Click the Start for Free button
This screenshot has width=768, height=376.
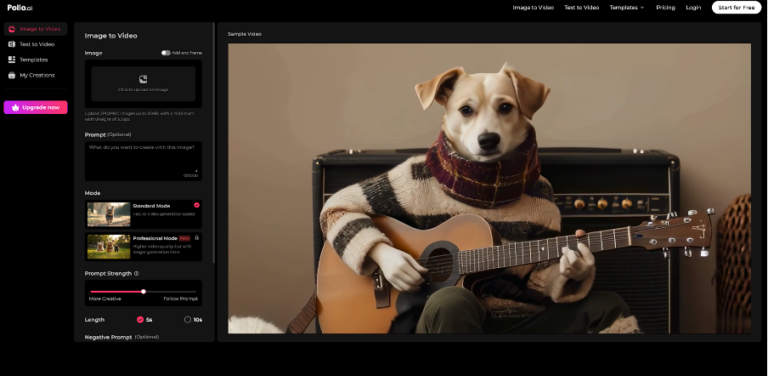click(x=736, y=8)
